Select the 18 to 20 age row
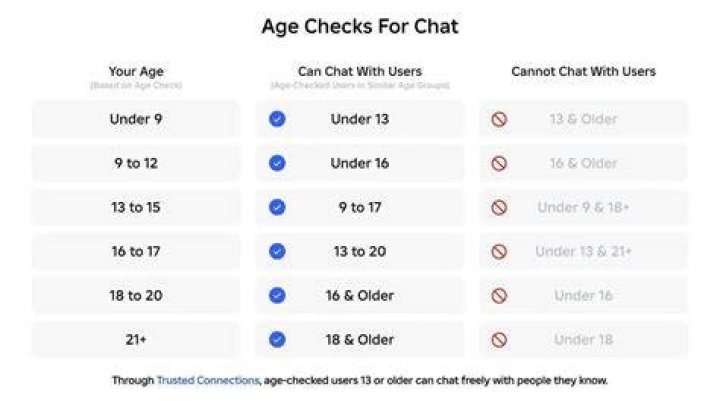This screenshot has width=720, height=404. click(x=136, y=295)
